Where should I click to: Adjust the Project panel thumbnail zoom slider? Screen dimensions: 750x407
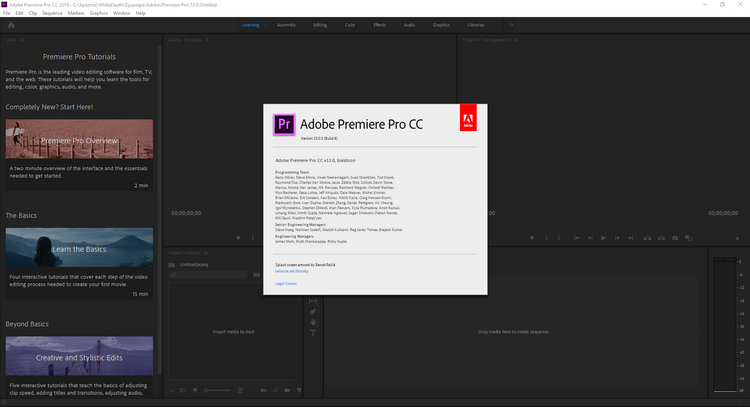[218, 390]
